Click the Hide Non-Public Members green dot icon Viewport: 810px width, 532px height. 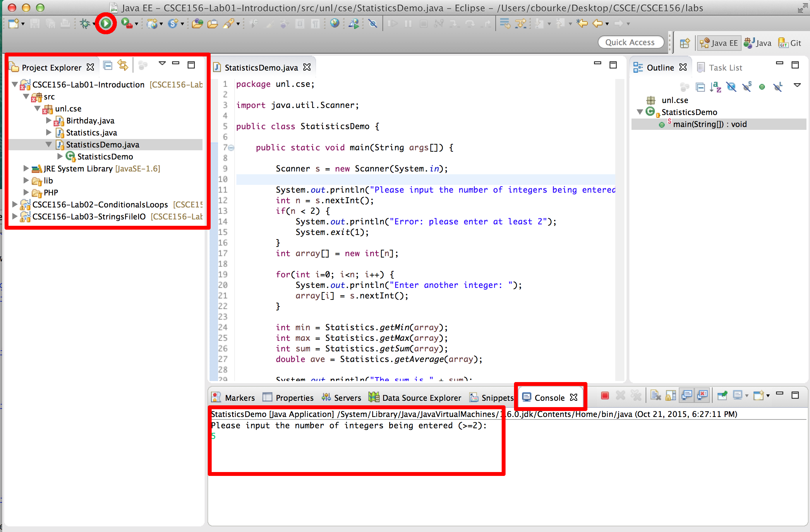762,87
